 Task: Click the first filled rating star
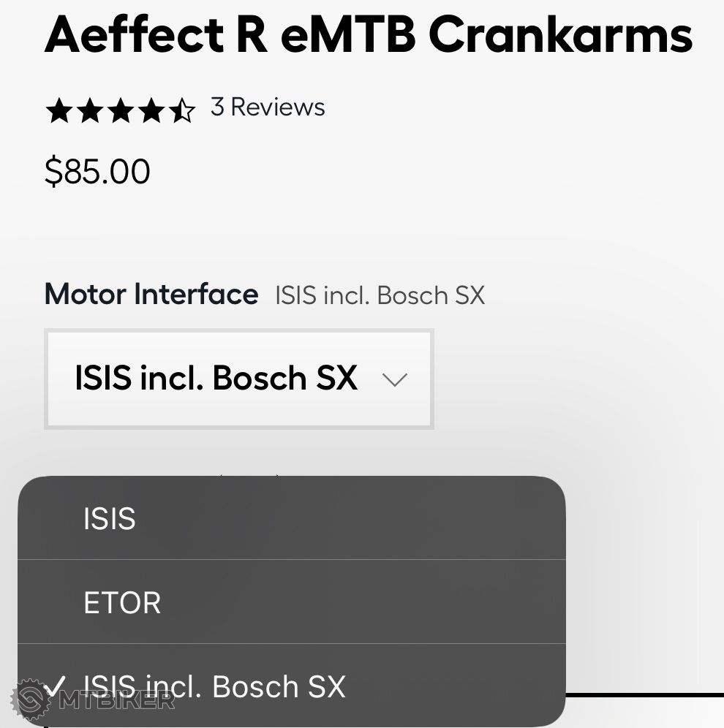[x=59, y=112]
